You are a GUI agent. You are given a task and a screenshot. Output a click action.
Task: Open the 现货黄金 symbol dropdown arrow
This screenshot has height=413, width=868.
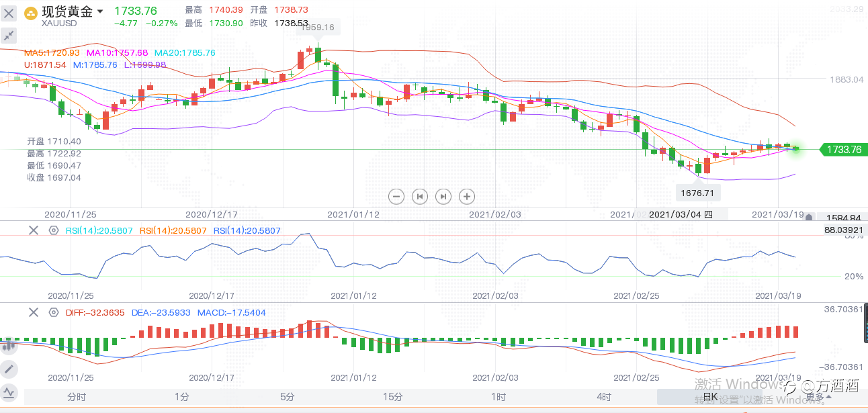click(x=101, y=11)
